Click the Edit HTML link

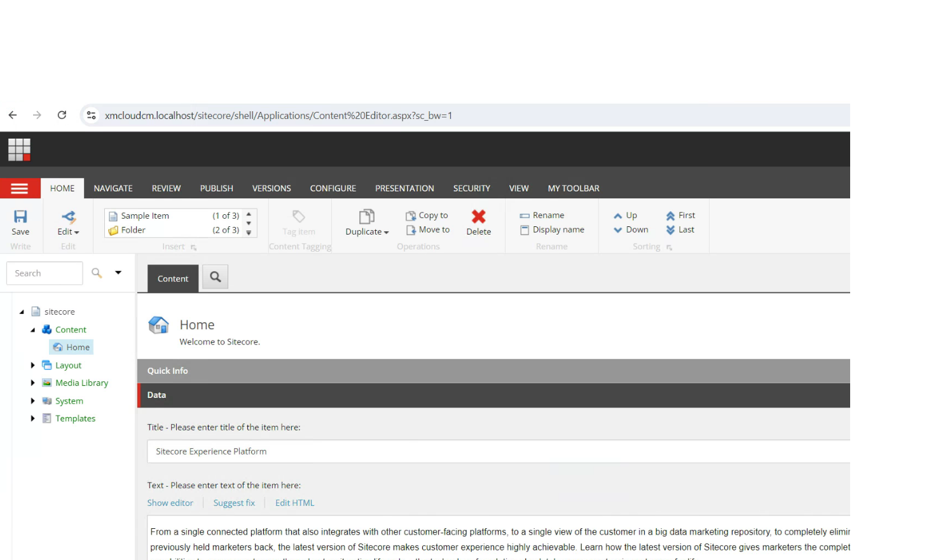coord(294,503)
